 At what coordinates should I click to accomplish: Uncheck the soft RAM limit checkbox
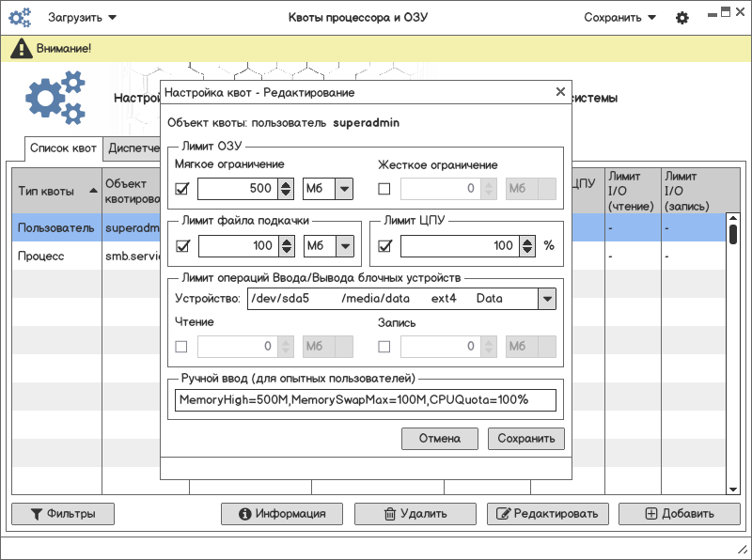(x=182, y=189)
